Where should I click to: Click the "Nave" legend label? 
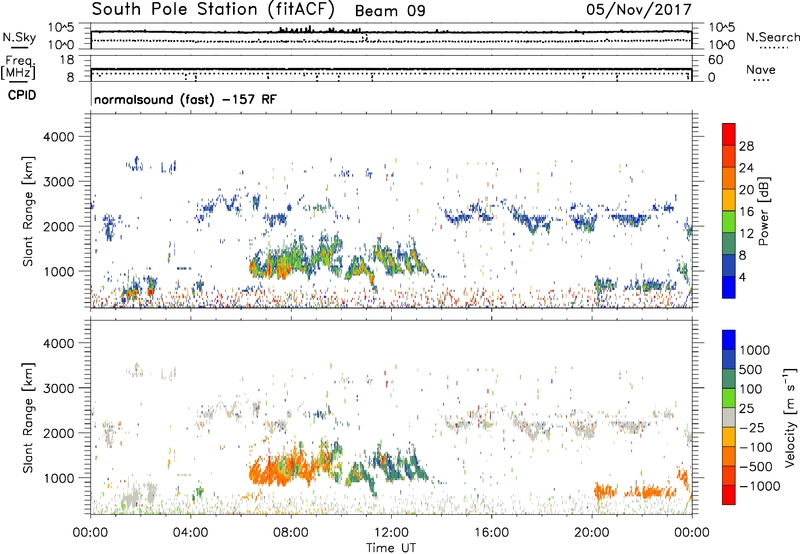pyautogui.click(x=761, y=69)
